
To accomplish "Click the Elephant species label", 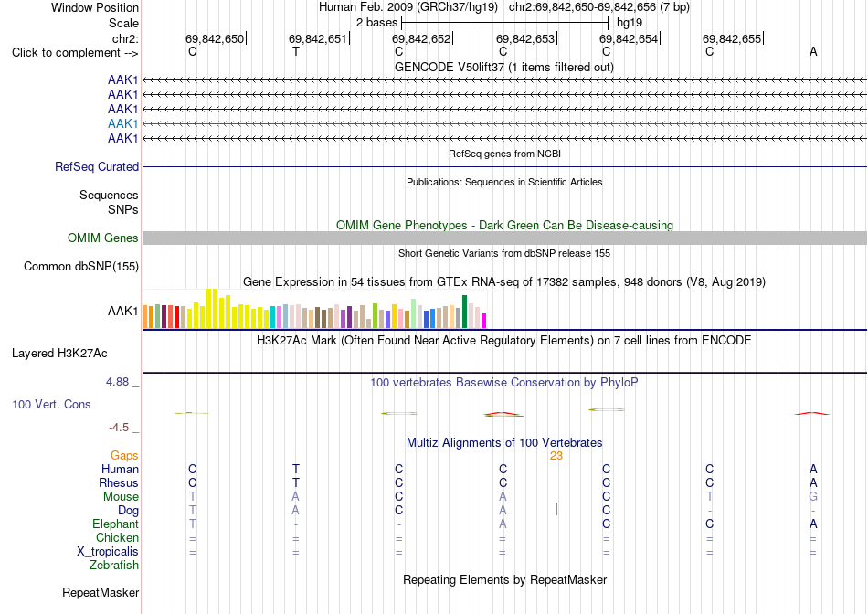I will point(116,524).
